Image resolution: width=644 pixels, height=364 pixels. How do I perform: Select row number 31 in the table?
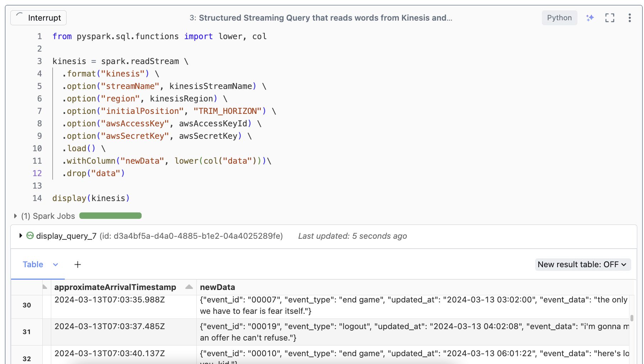click(27, 332)
